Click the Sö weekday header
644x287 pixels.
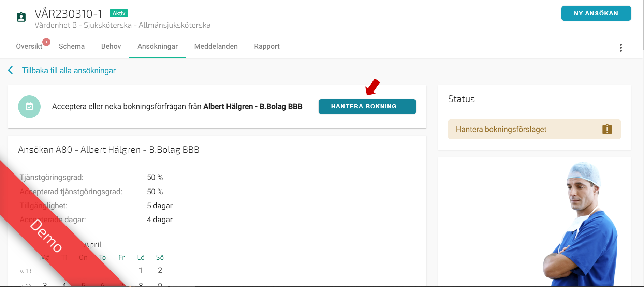click(160, 257)
